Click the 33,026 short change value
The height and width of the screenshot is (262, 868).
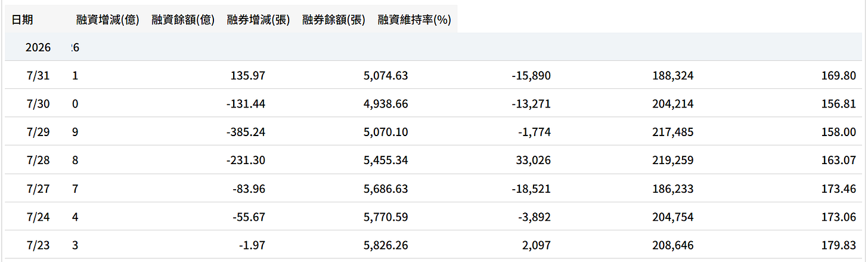pyautogui.click(x=531, y=160)
